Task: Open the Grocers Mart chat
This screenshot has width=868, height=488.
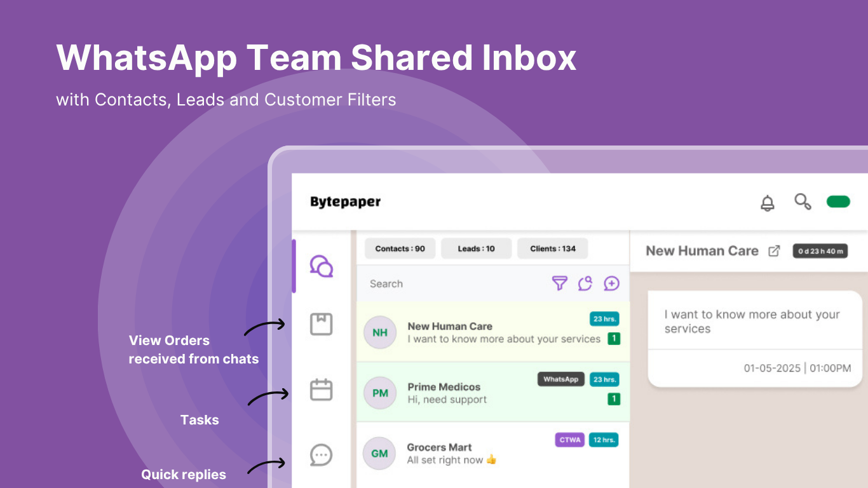Action: [493, 454]
